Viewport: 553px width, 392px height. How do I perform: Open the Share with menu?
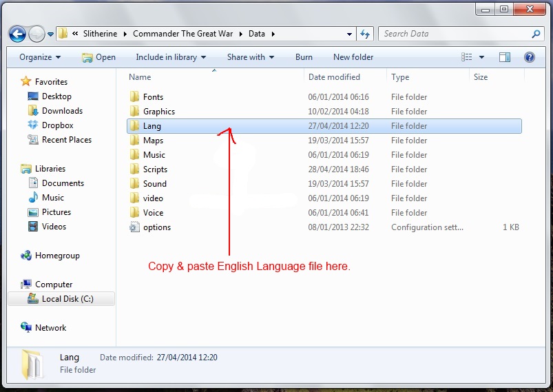coord(251,57)
